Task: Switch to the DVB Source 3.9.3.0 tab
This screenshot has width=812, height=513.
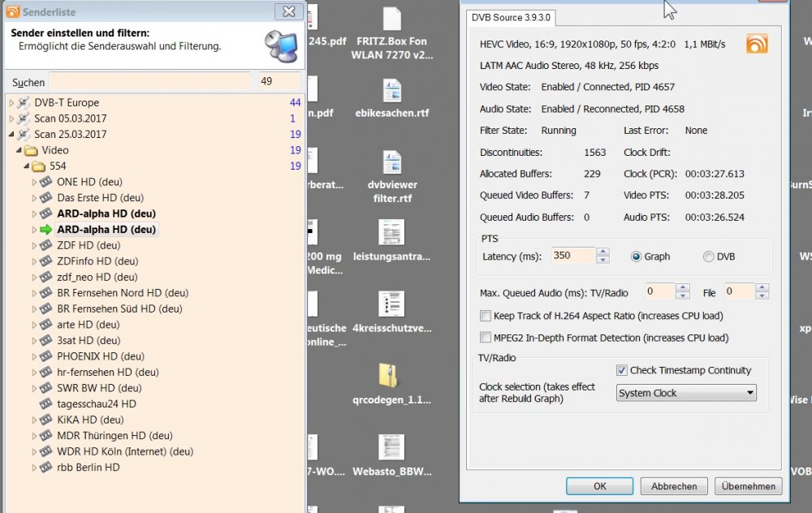Action: tap(511, 18)
